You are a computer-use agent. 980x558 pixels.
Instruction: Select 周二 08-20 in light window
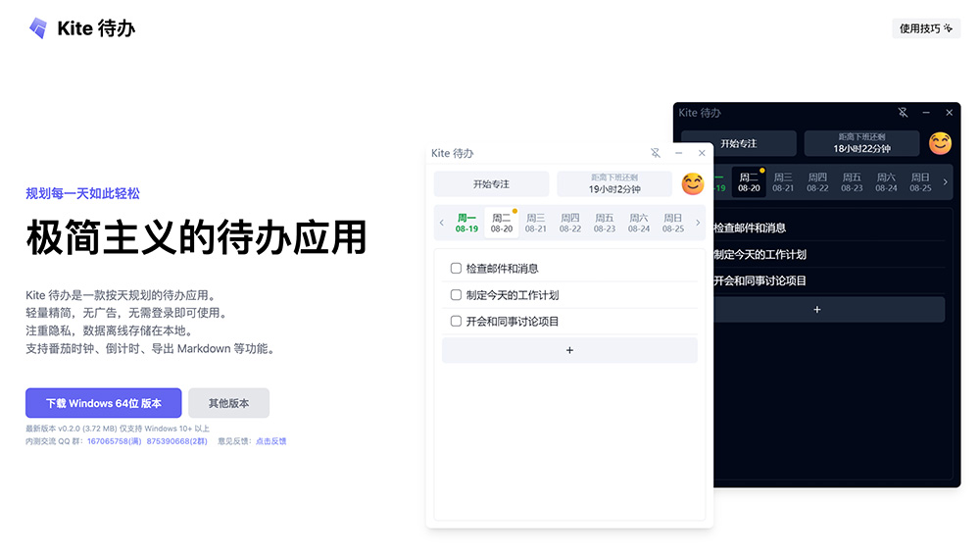(501, 223)
